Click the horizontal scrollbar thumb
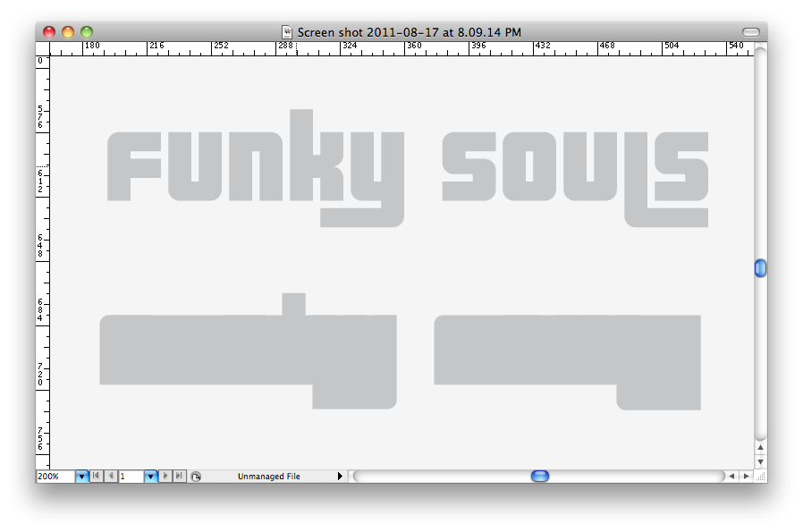Image resolution: width=803 pixels, height=532 pixels. click(540, 477)
